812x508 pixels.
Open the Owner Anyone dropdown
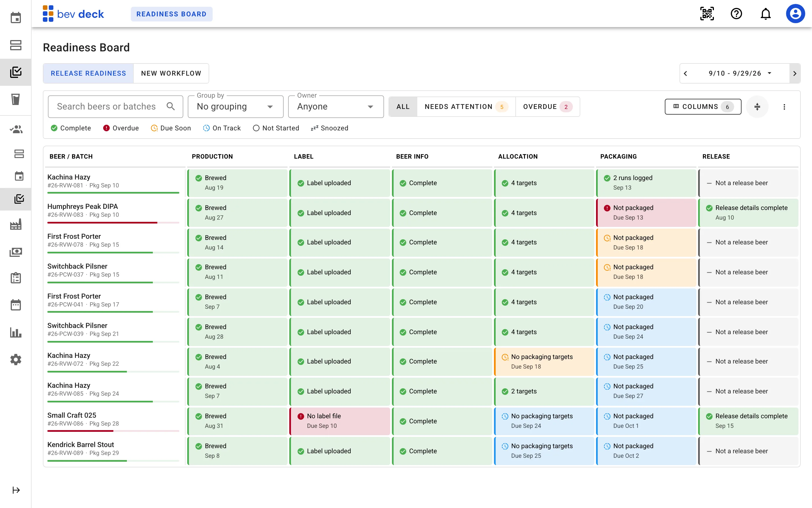(x=336, y=106)
